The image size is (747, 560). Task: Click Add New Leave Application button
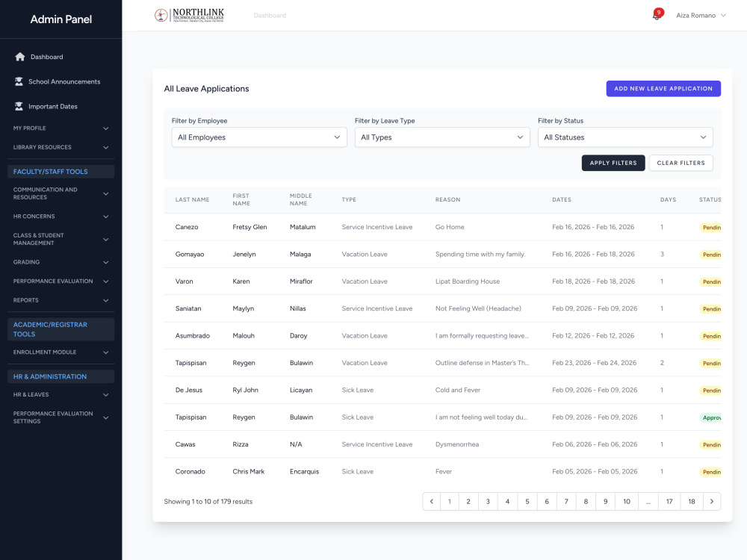tap(663, 89)
